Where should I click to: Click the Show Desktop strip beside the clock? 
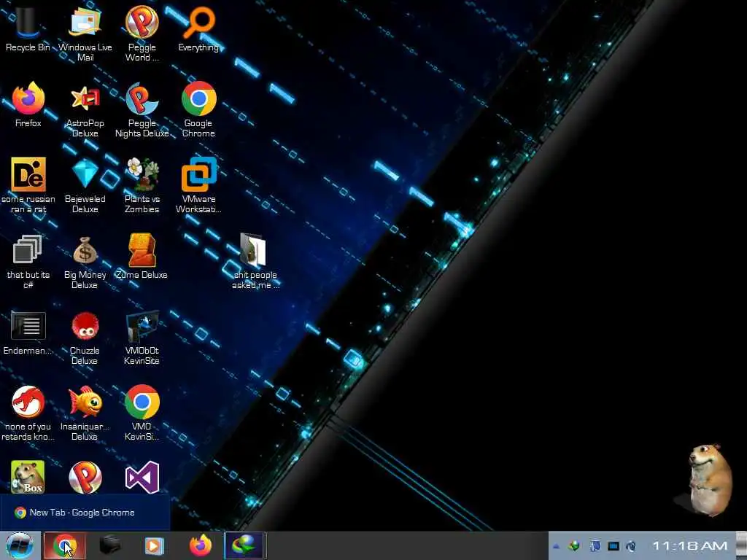pyautogui.click(x=741, y=545)
